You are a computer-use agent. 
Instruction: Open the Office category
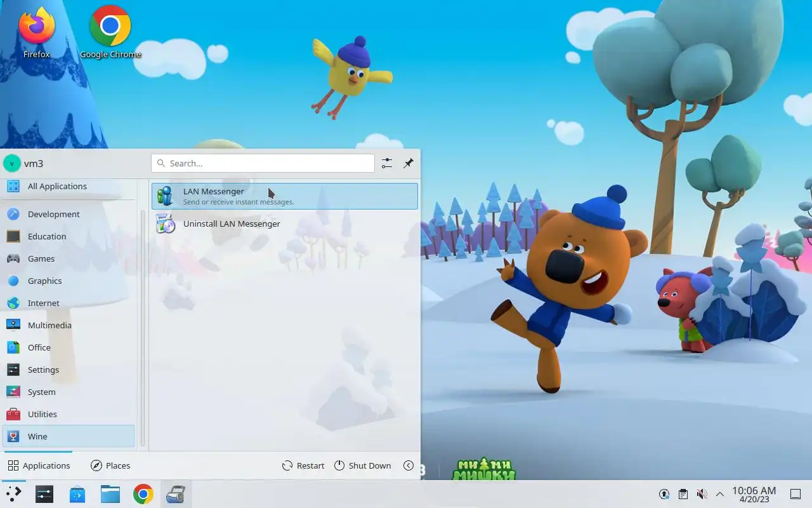69,347
